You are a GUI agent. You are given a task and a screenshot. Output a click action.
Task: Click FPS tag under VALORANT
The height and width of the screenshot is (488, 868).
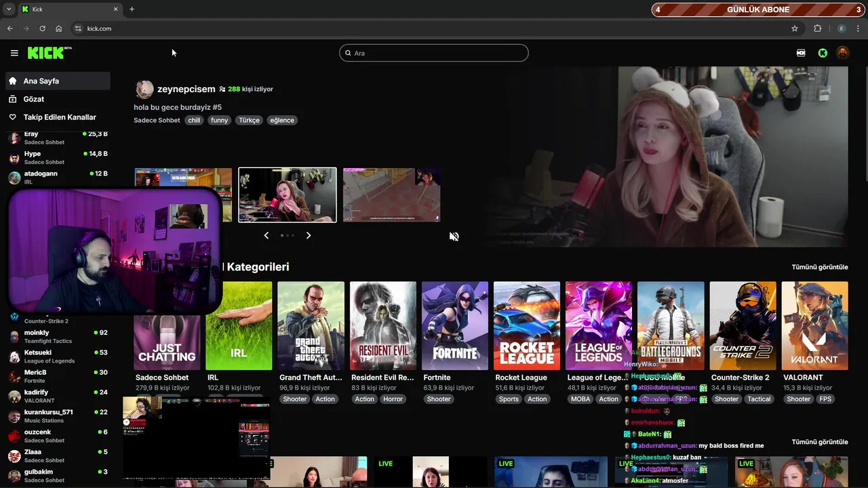tap(825, 399)
